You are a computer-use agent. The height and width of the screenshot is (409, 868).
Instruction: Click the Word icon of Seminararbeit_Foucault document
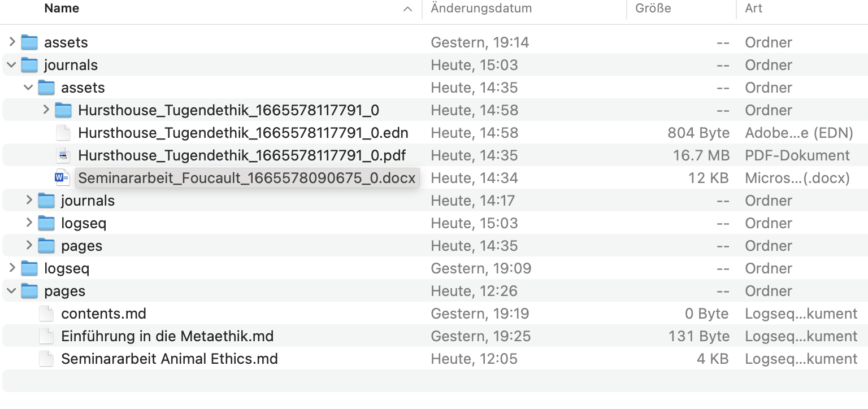pyautogui.click(x=63, y=177)
